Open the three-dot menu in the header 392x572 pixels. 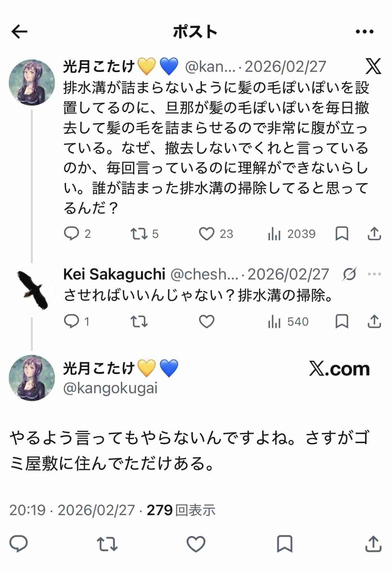[364, 32]
